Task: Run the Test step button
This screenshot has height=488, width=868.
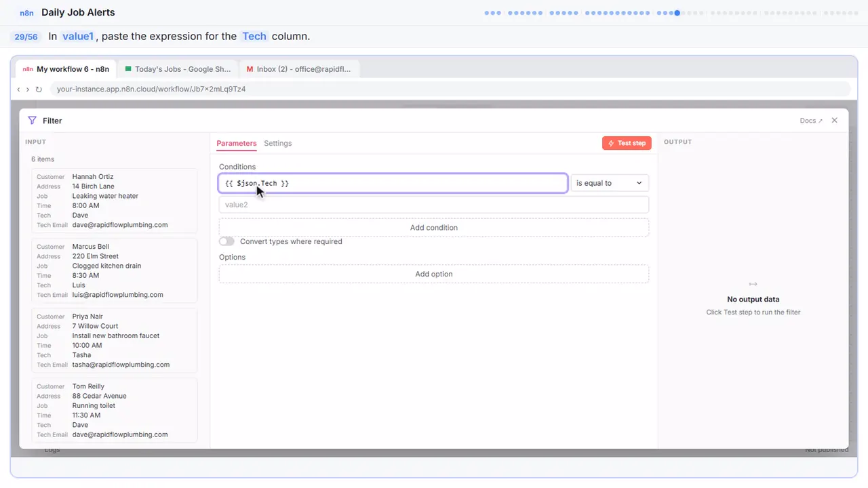Action: pos(627,143)
